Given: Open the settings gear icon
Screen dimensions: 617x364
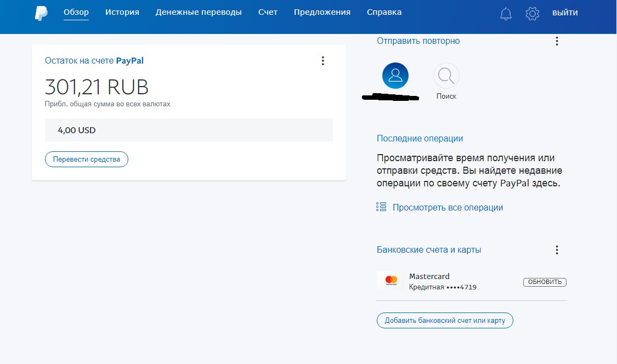Looking at the screenshot, I should 532,14.
